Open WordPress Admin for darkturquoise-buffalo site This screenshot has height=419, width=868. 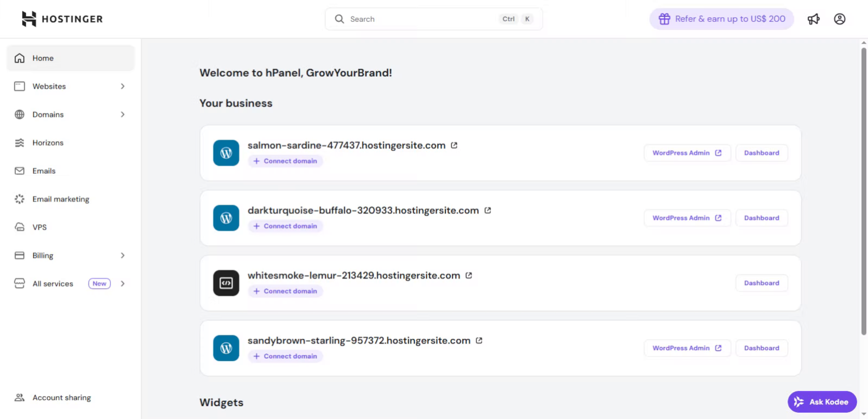(x=687, y=218)
